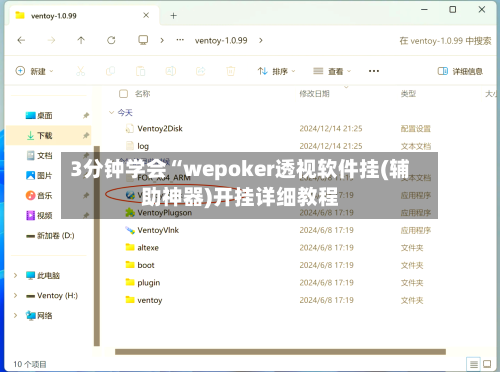This screenshot has height=372, width=500.
Task: Click the Paste clipboard icon
Action: pos(141,71)
